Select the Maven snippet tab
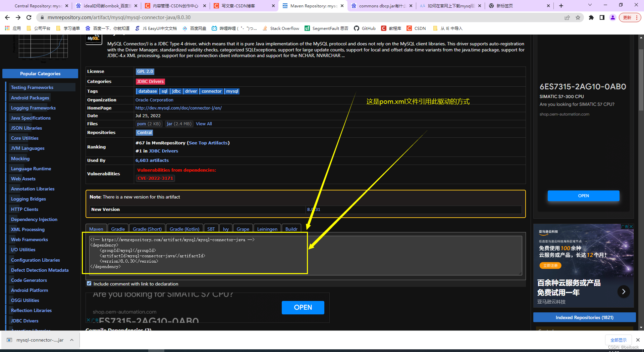 [x=96, y=229]
